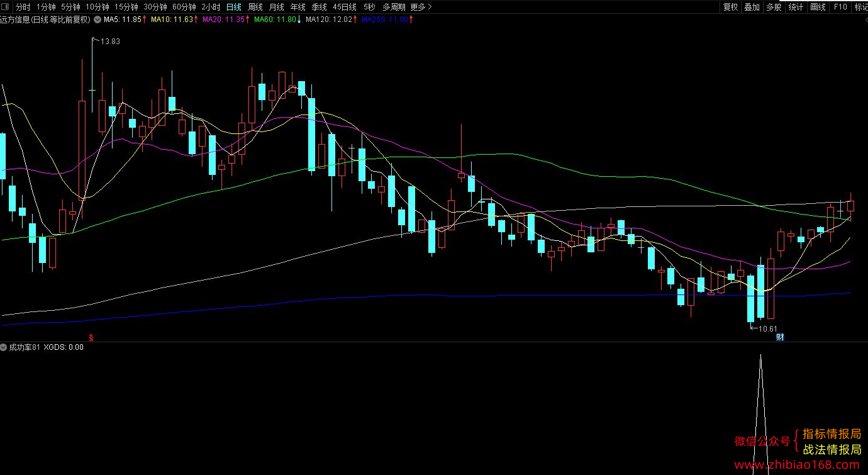868x475 pixels.
Task: Select the 日线 daily tab
Action: 233,7
